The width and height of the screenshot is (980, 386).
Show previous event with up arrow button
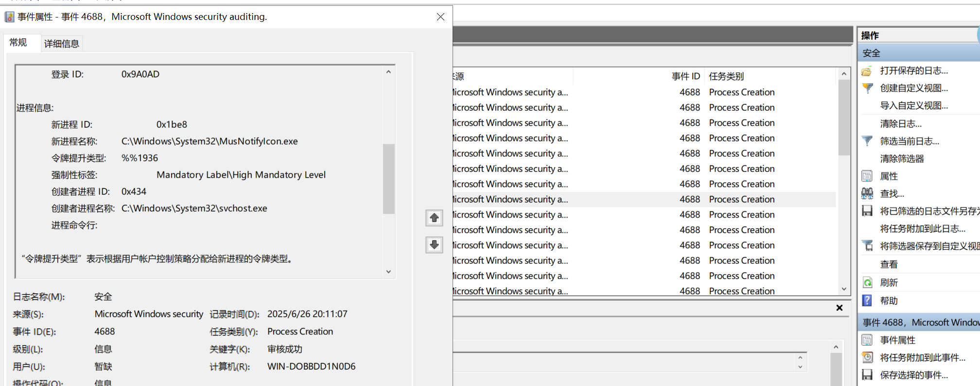[434, 218]
